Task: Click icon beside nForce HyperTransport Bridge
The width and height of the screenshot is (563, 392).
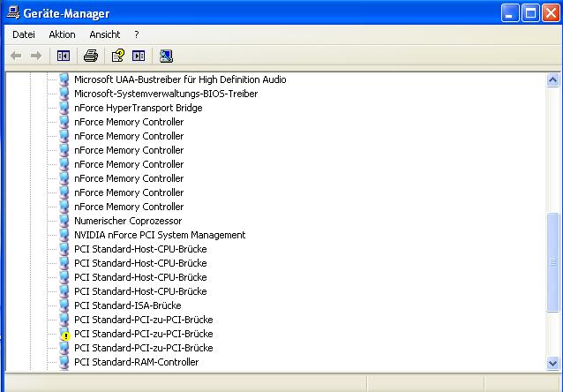Action: (x=64, y=108)
